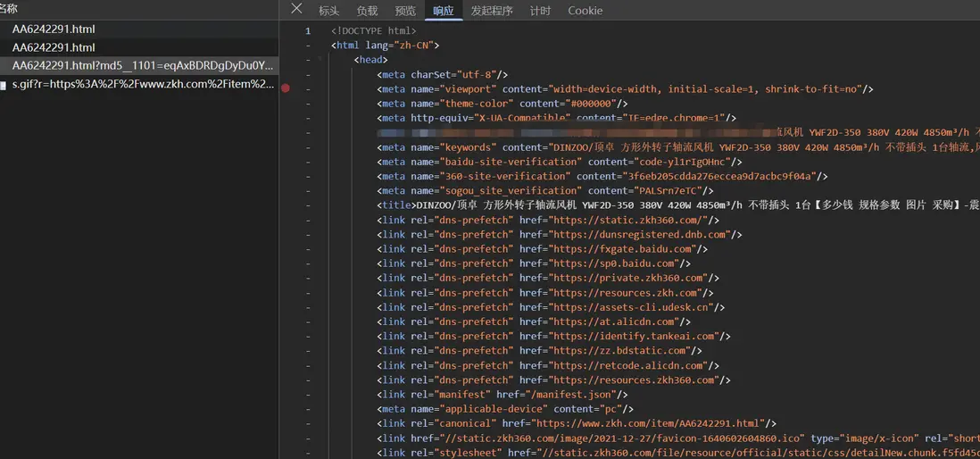
Task: Select the AA6242291.html?md5__1101 request
Action: point(143,66)
